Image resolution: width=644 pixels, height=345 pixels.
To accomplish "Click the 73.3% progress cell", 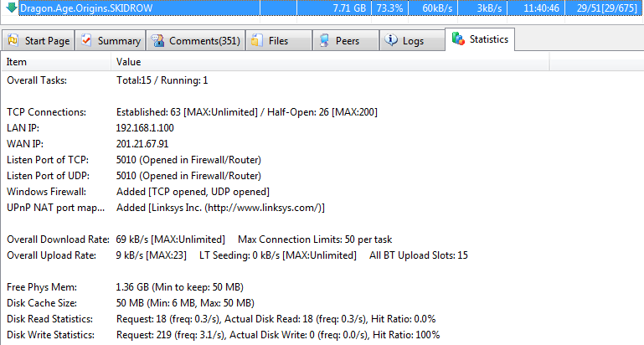I will [389, 8].
